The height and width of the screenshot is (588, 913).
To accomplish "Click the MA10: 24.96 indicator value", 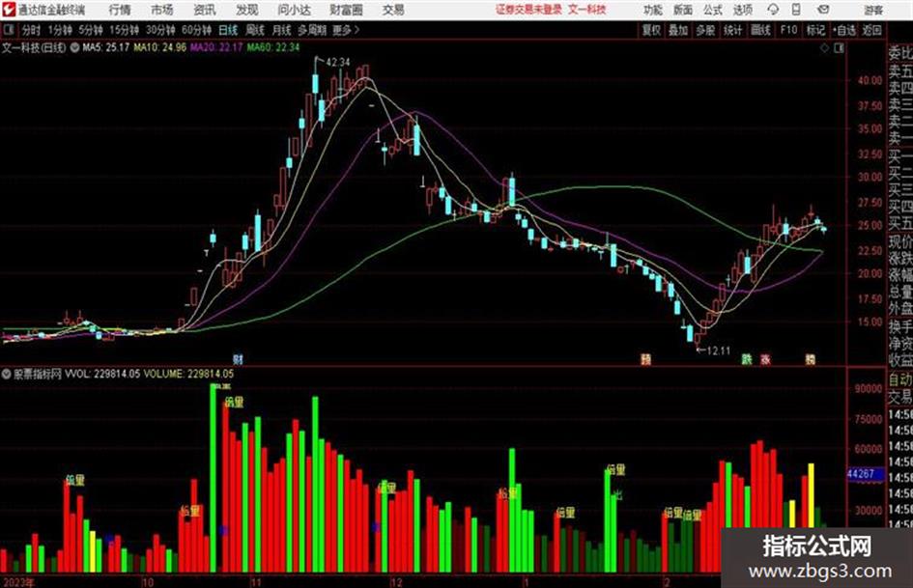I will point(160,47).
